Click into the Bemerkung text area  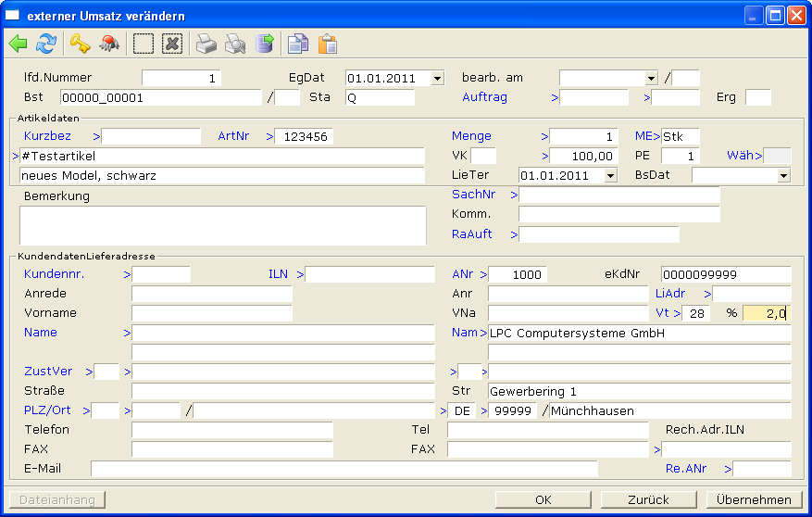click(222, 224)
